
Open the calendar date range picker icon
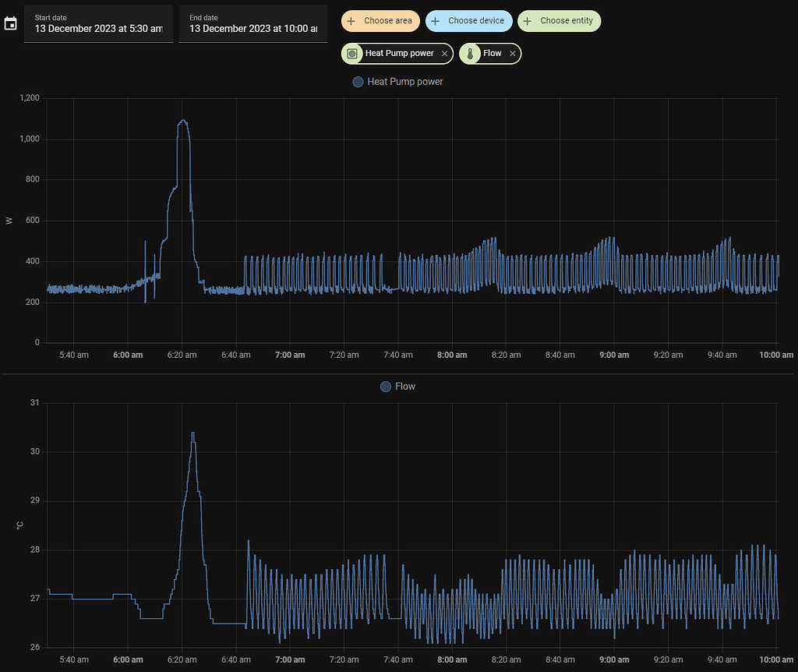[10, 23]
